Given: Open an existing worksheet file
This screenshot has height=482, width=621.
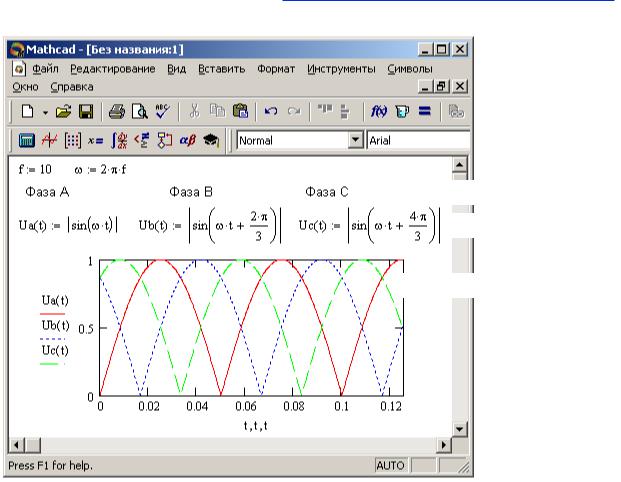Looking at the screenshot, I should (63, 112).
